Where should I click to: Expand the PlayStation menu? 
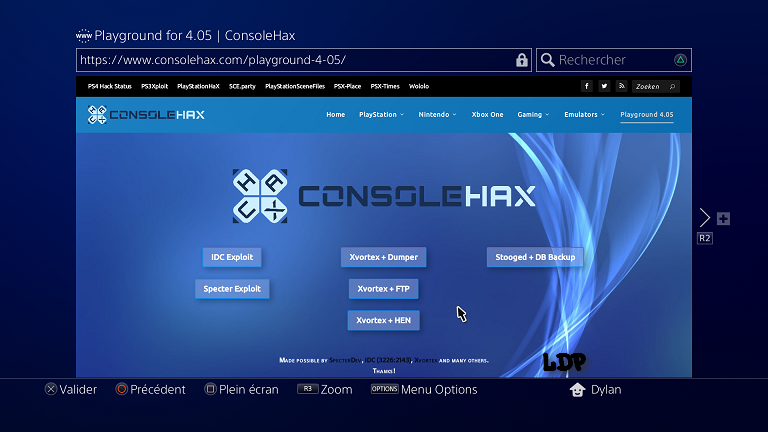coord(381,115)
